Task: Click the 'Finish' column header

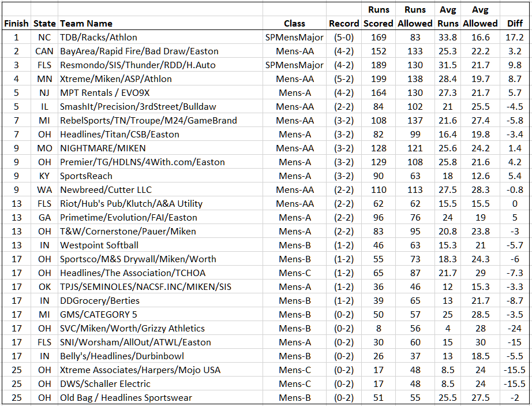Action: (x=16, y=24)
